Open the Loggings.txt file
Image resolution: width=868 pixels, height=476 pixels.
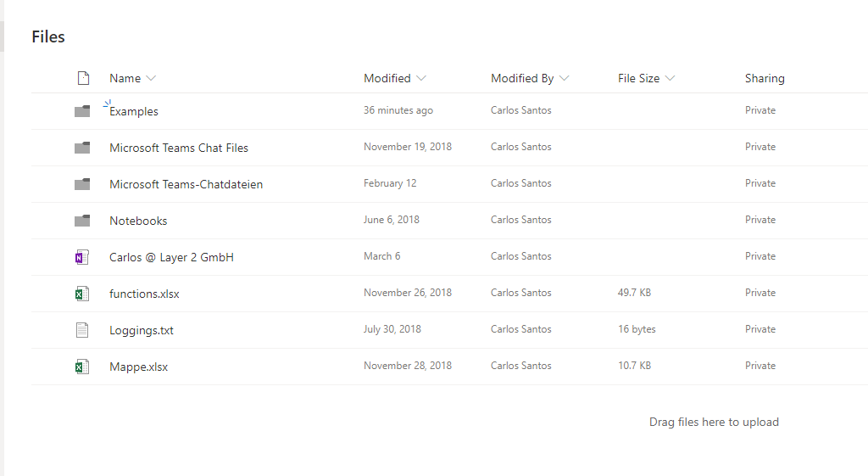coord(142,330)
